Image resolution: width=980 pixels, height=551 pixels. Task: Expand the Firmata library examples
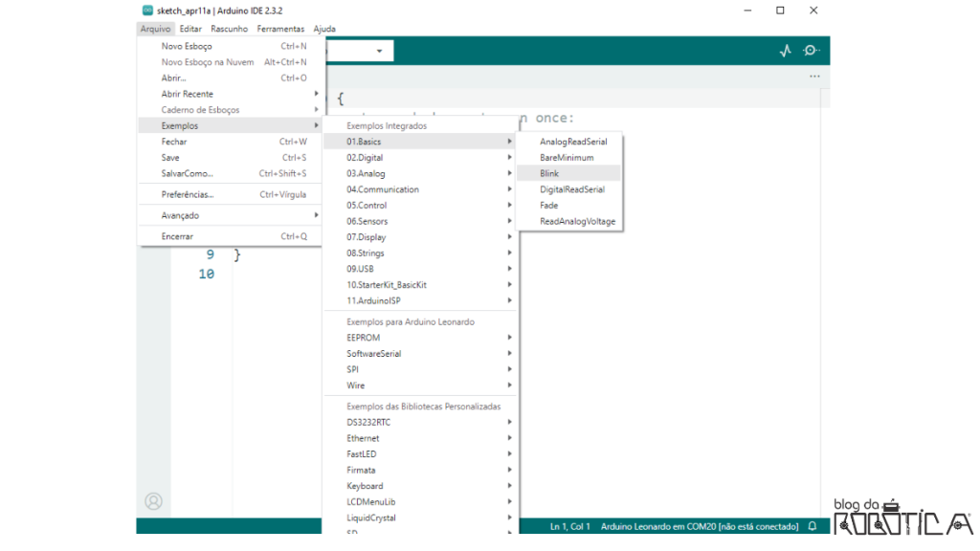[x=420, y=470]
